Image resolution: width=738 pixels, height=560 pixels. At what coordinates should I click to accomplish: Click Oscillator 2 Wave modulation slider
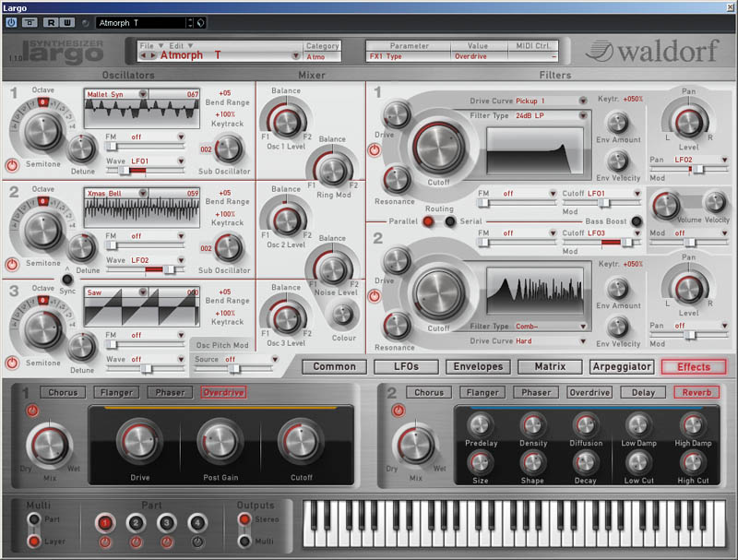pyautogui.click(x=149, y=269)
